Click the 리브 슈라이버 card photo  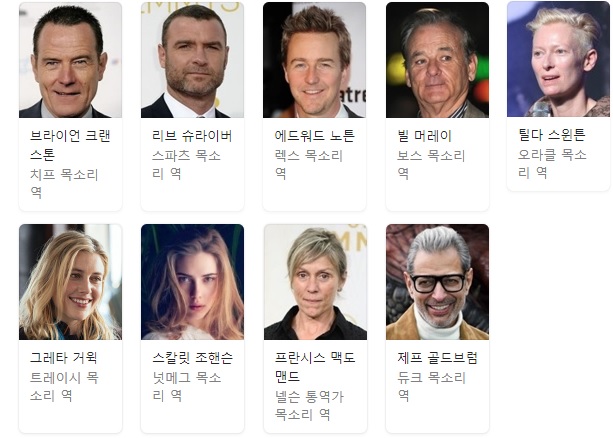[x=192, y=60]
